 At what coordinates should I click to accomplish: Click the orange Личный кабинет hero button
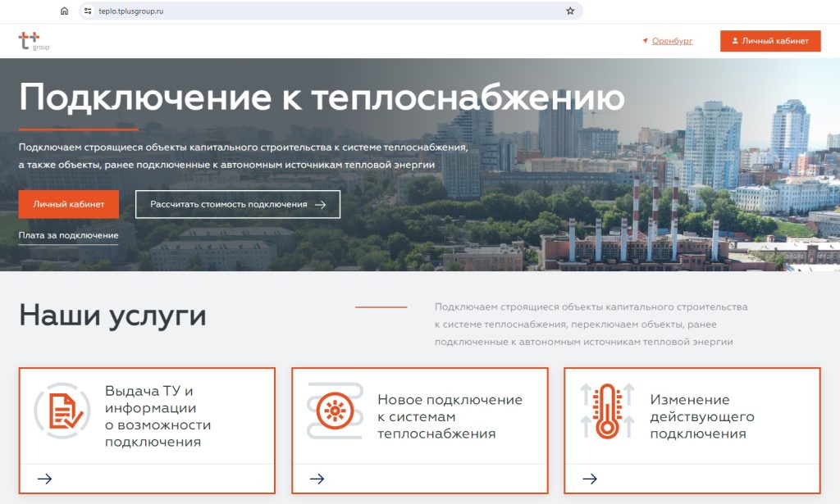pos(69,204)
